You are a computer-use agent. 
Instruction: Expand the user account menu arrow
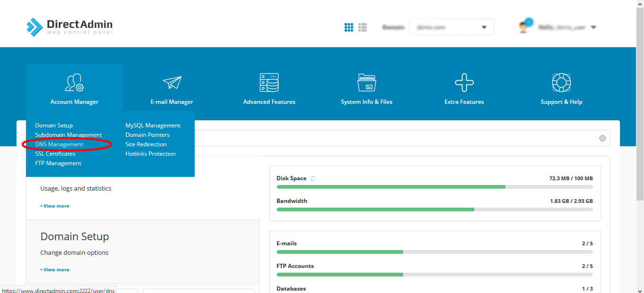pyautogui.click(x=594, y=27)
